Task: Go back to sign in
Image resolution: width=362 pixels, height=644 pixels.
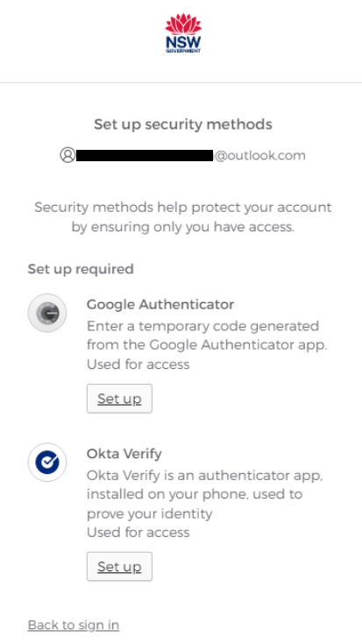Action: click(x=74, y=625)
